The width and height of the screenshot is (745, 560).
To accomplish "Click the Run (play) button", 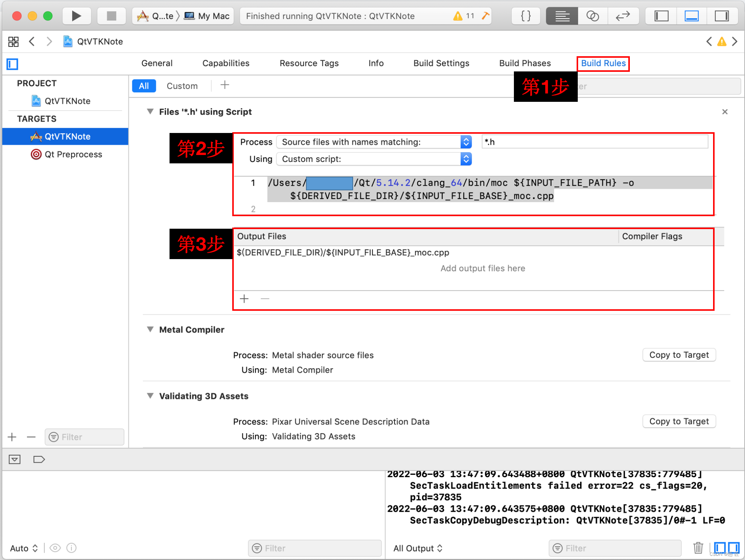I will [x=76, y=16].
